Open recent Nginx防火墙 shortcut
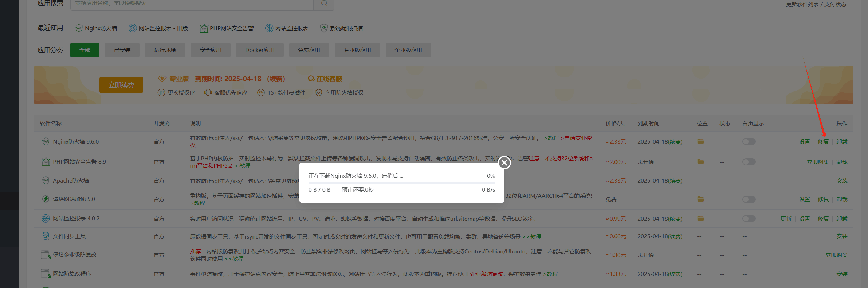The width and height of the screenshot is (868, 288). tap(96, 28)
